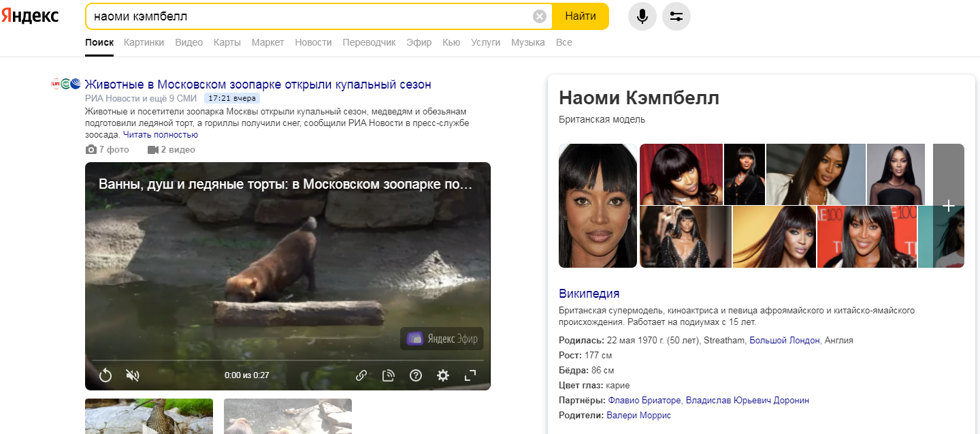The width and height of the screenshot is (980, 434).
Task: Click the video camera icon beside 2 видео
Action: point(153,149)
